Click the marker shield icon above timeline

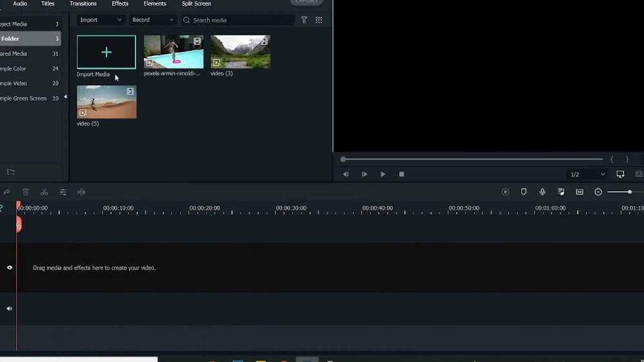coord(524,192)
